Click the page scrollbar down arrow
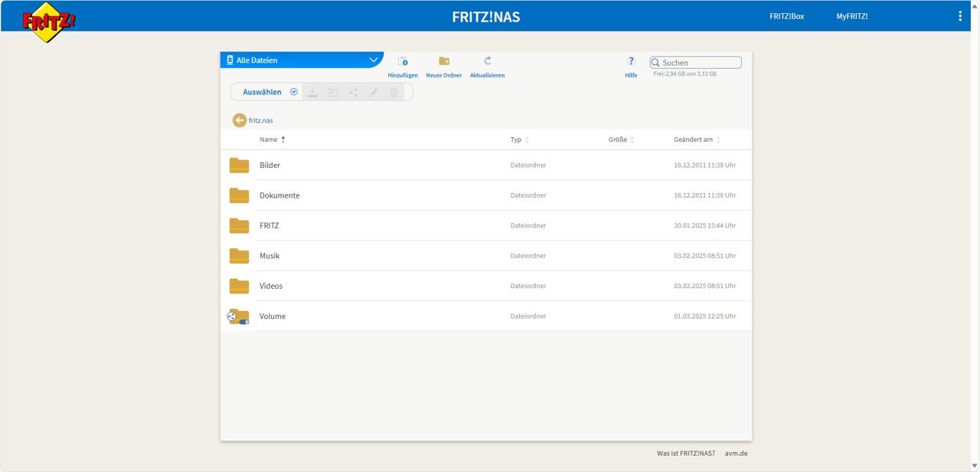Screen dimensions: 980x472 975,466
